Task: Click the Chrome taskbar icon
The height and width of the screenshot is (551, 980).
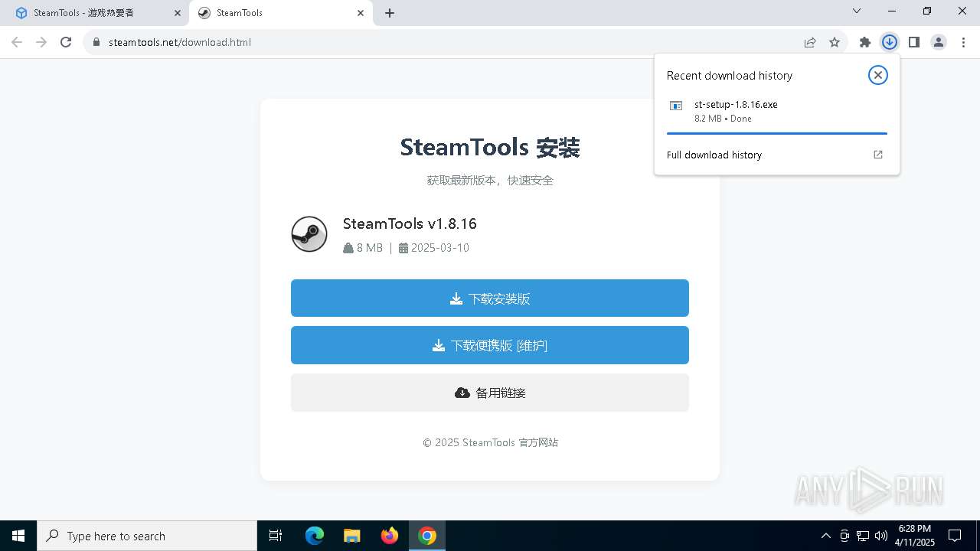Action: coord(427,536)
